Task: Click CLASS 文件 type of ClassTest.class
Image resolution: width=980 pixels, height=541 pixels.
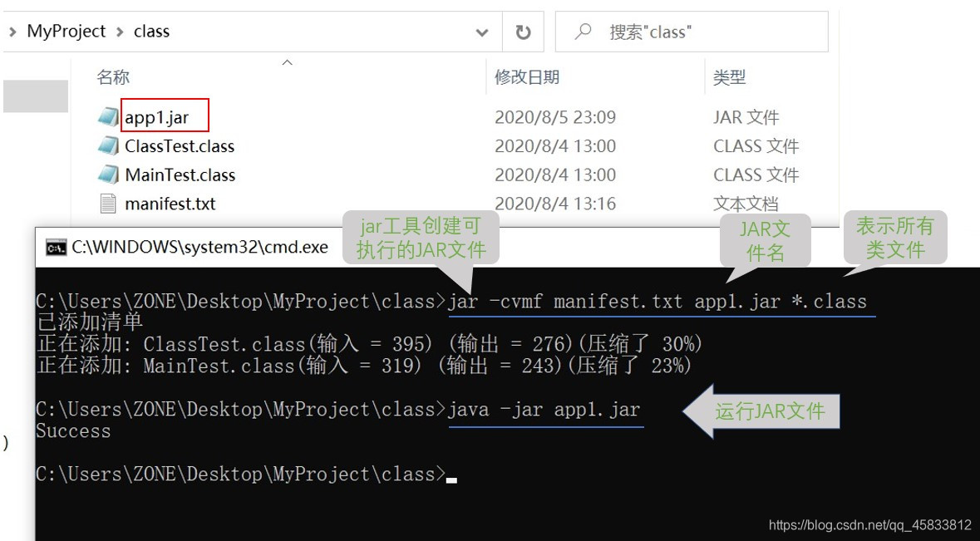Action: pyautogui.click(x=756, y=145)
